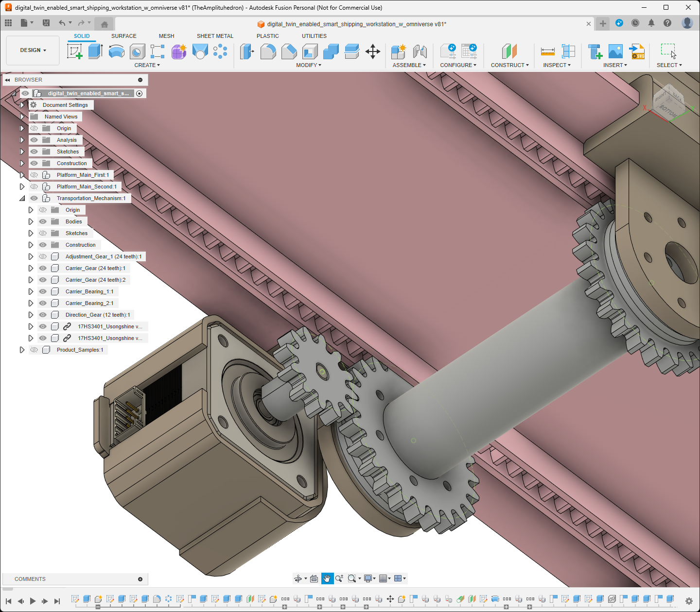Open the Data Panel grid icon
The width and height of the screenshot is (700, 612).
click(8, 23)
